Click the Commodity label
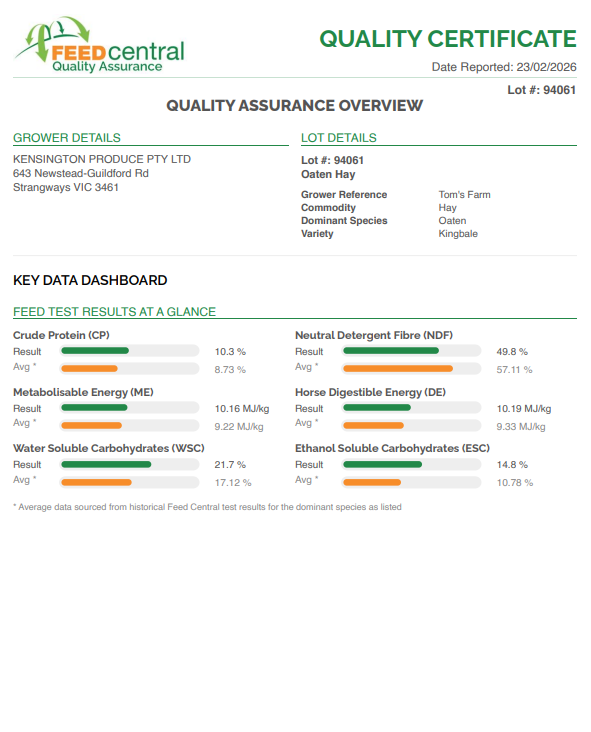Viewport: 591px width, 732px height. point(328,207)
